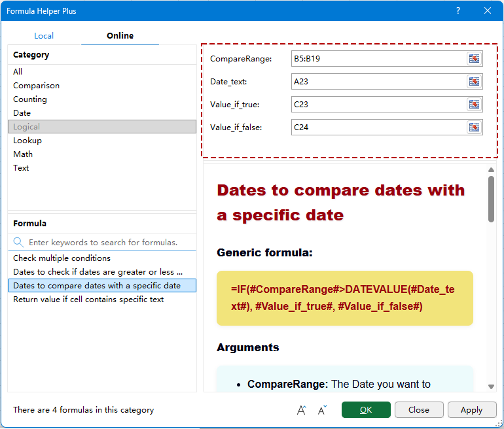Click the search magnifier icon
The height and width of the screenshot is (429, 504).
pos(18,243)
